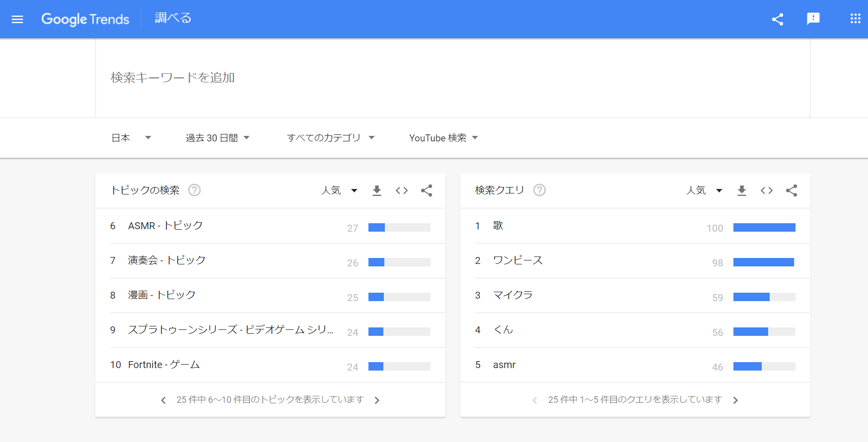Open the 過去 30 日間 time range dropdown
The width and height of the screenshot is (868, 442).
tap(217, 138)
